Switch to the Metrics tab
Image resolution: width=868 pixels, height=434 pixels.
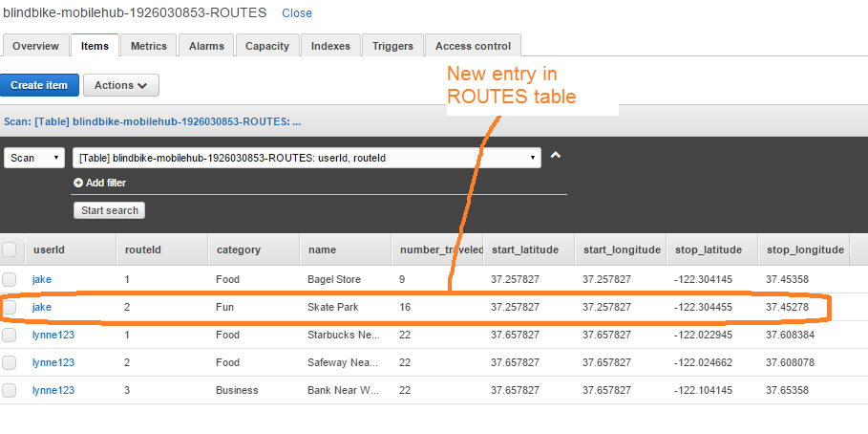(148, 46)
